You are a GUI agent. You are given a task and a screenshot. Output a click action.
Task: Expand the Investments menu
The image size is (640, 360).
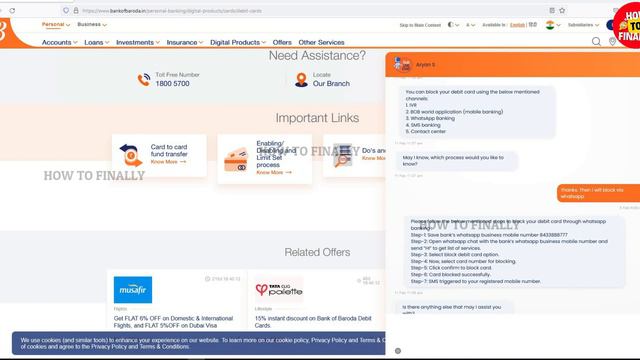(x=138, y=42)
